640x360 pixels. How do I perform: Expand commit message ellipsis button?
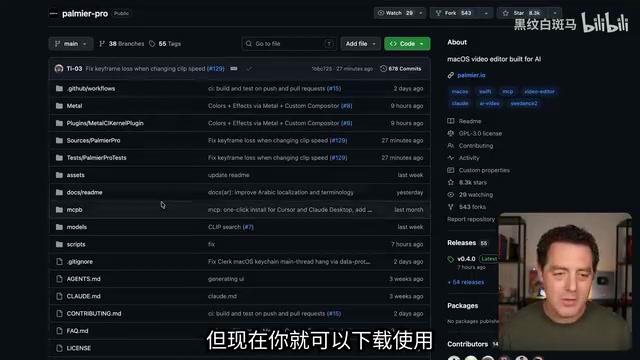234,69
